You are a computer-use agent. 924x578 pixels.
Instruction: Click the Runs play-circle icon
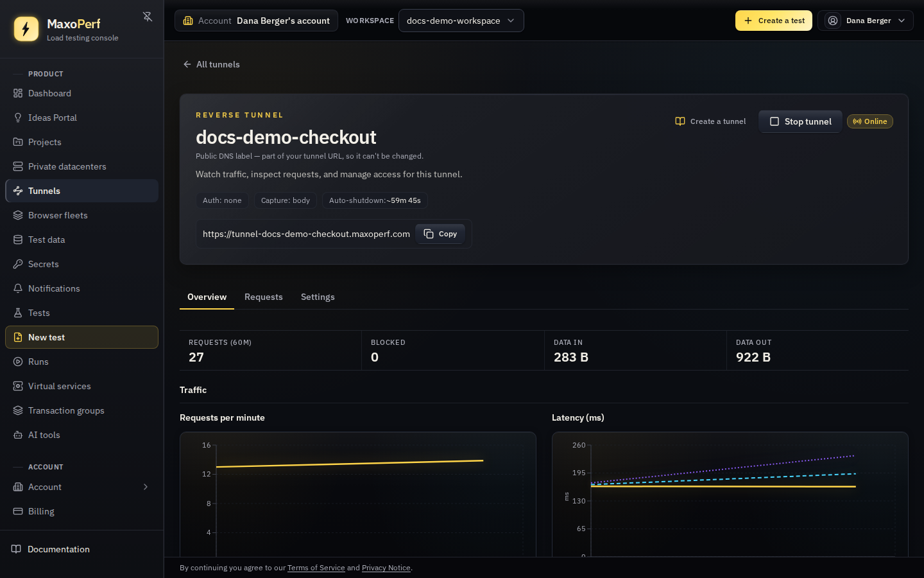click(18, 362)
